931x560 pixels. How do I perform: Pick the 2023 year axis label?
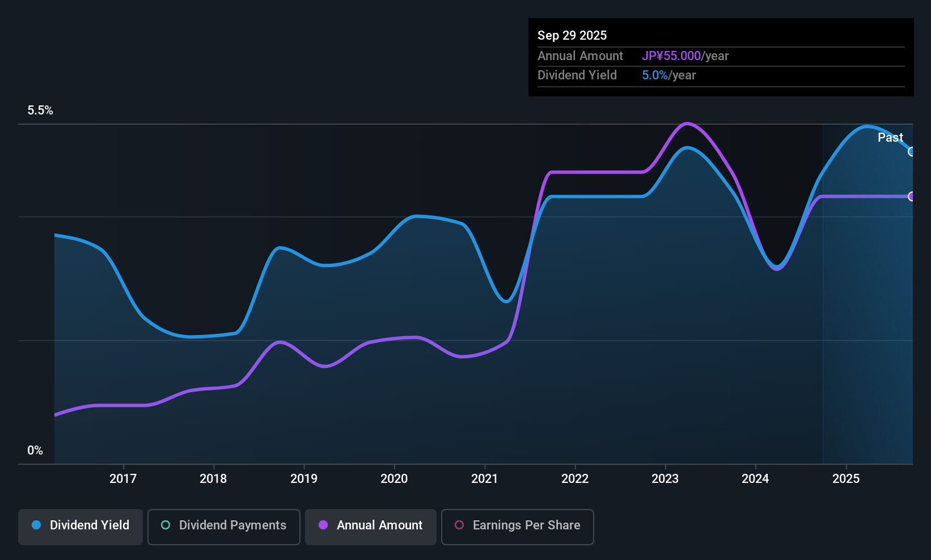click(665, 479)
